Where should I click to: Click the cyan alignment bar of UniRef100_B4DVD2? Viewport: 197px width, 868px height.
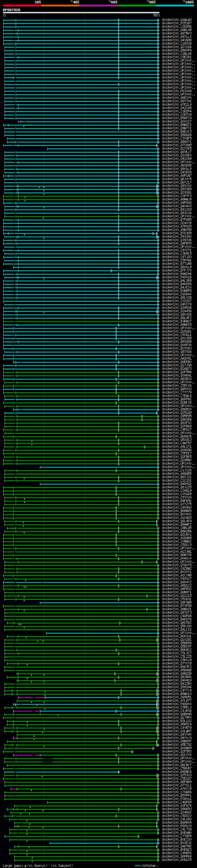pos(99,484)
